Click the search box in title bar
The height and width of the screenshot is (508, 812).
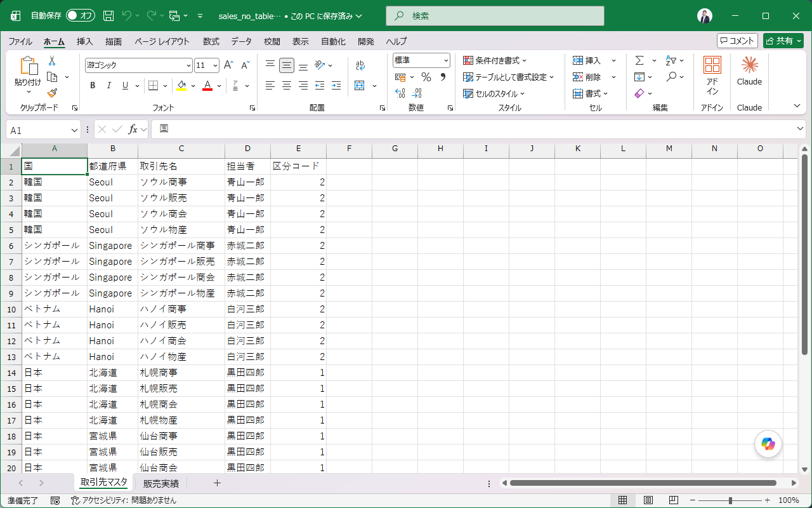(x=495, y=15)
